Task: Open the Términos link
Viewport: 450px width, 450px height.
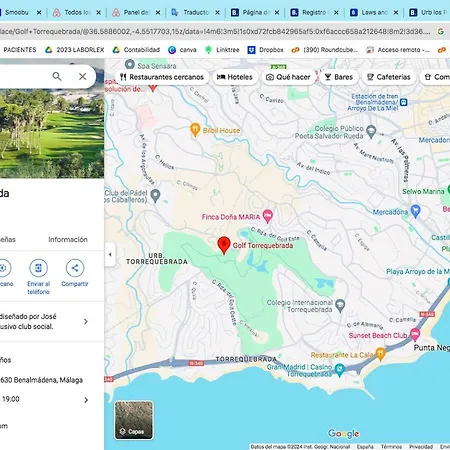Action: point(391,447)
